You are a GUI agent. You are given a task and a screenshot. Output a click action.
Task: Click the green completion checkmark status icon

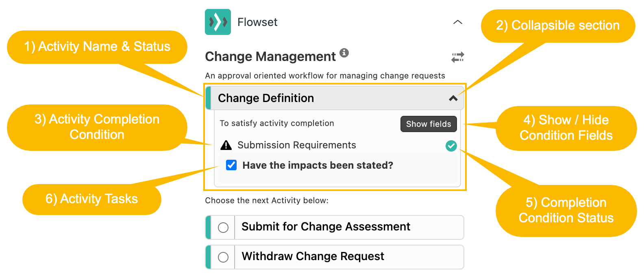(x=451, y=146)
